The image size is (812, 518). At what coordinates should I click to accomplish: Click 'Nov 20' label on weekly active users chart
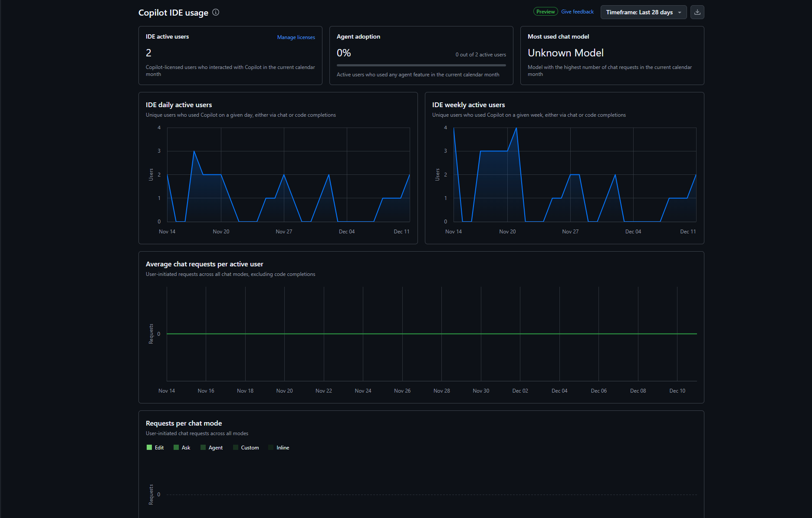pyautogui.click(x=507, y=232)
